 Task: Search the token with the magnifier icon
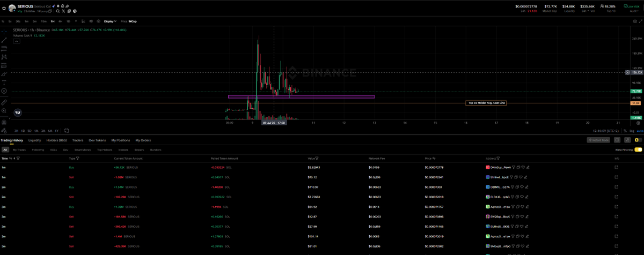(58, 11)
